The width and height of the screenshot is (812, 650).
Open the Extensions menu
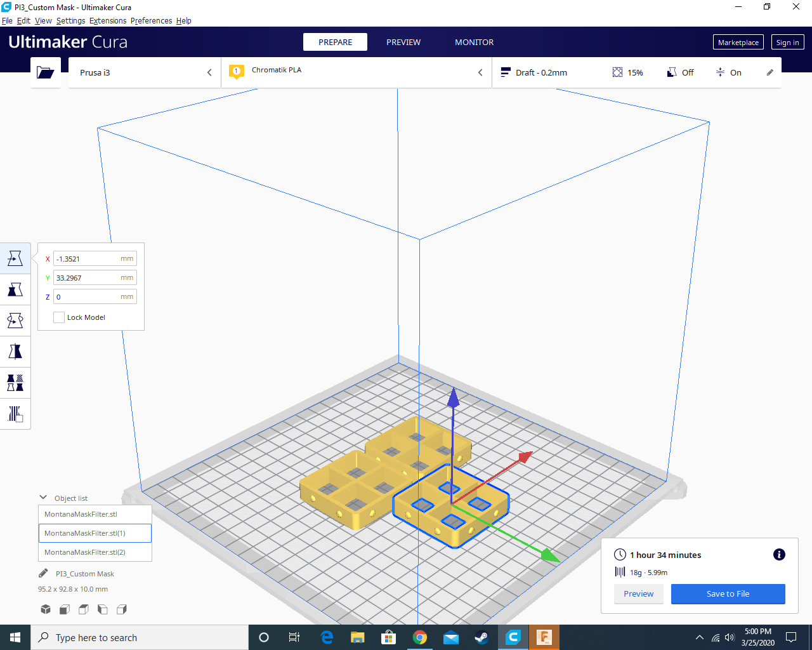coord(108,20)
